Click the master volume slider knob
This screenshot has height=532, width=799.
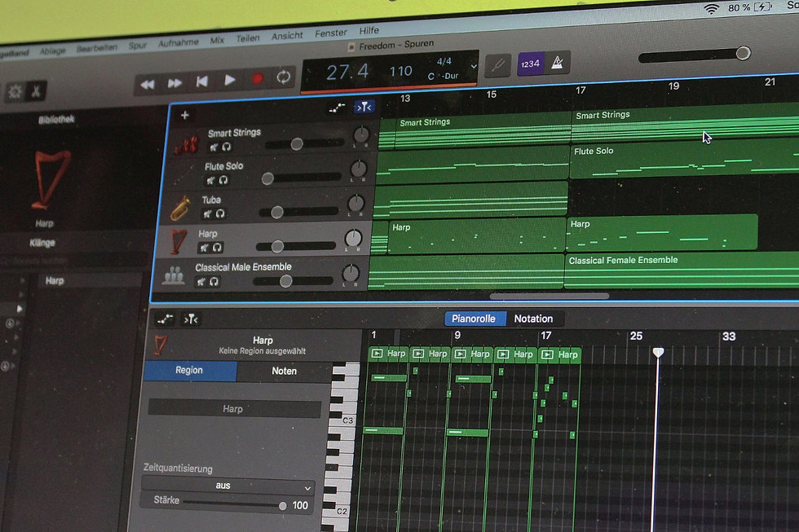[743, 53]
